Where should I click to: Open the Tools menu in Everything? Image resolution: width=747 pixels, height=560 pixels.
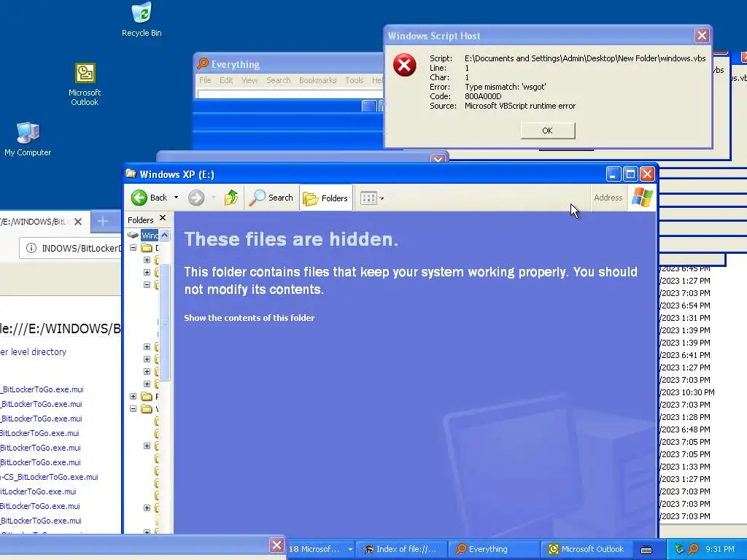pyautogui.click(x=354, y=80)
